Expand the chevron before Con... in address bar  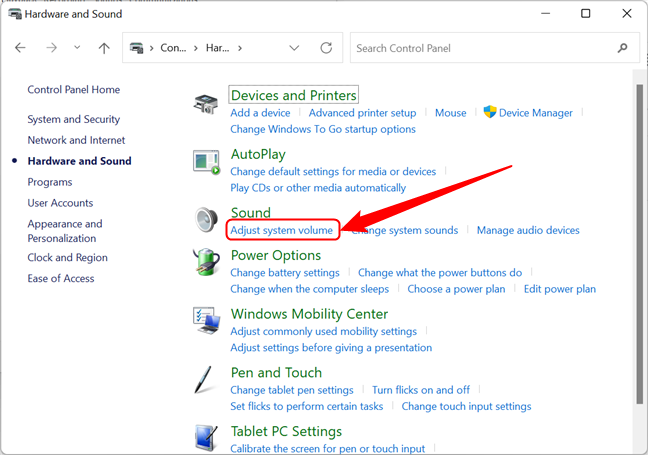152,48
